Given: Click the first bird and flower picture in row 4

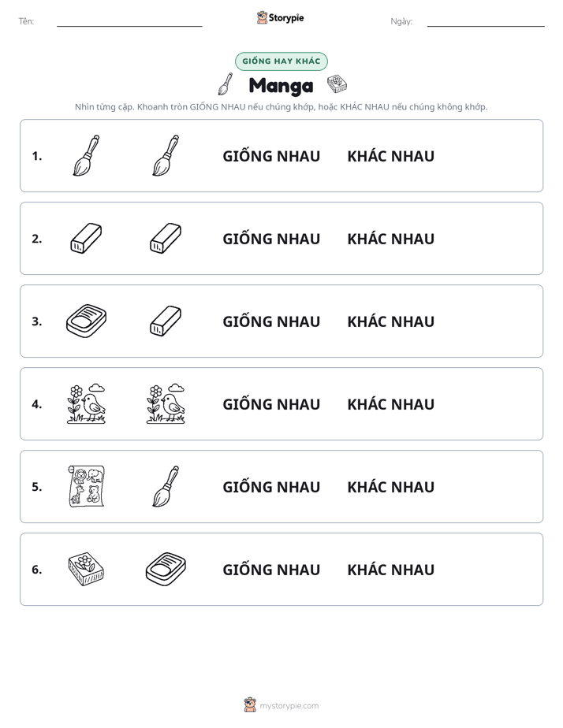Looking at the screenshot, I should pos(87,403).
